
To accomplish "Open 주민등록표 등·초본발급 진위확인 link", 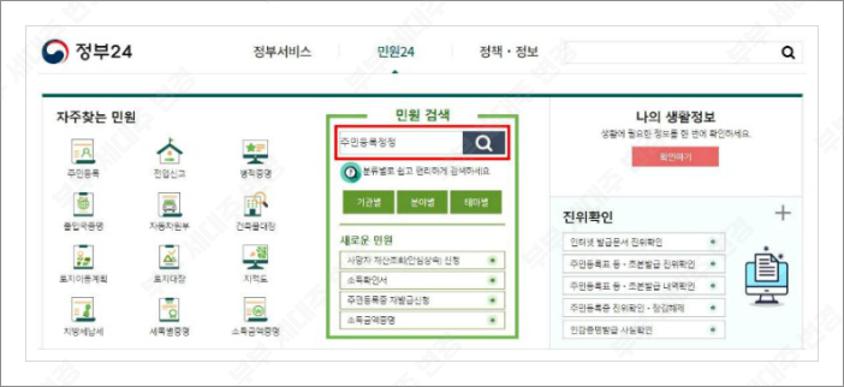I will point(644,264).
